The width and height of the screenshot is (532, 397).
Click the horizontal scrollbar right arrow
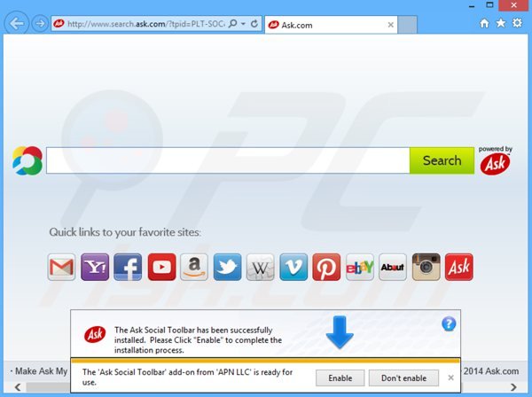513,387
